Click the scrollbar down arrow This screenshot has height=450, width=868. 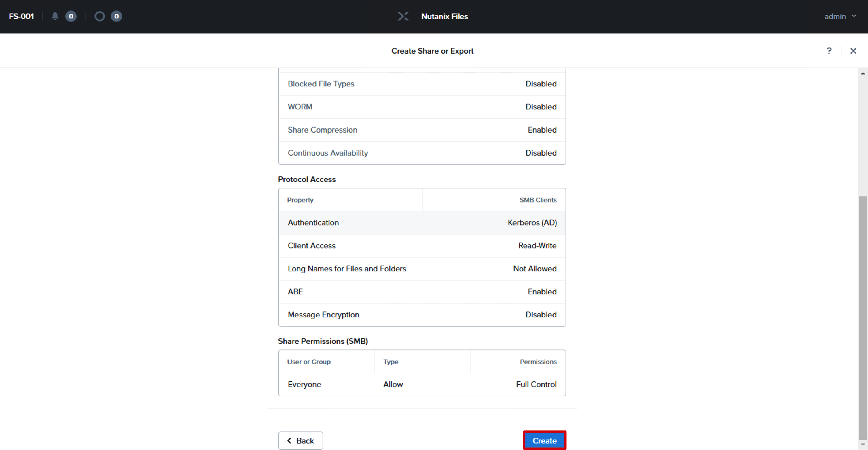[x=863, y=445]
